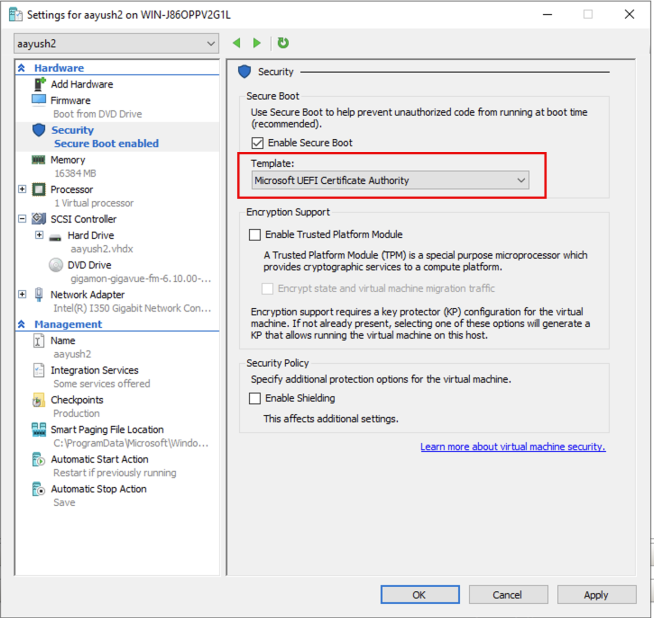Select Integration Services in Management list
The width and height of the screenshot is (654, 618).
click(95, 370)
